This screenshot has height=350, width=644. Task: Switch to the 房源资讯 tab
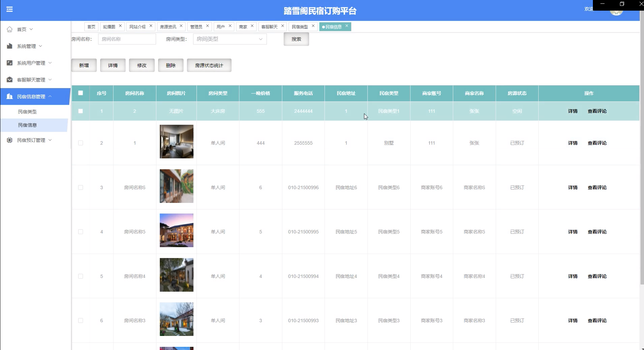click(168, 27)
